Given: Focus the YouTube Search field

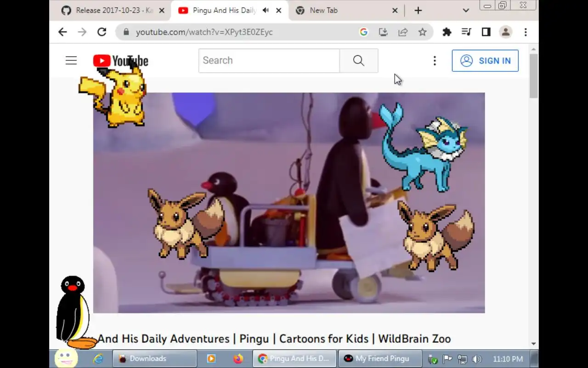Looking at the screenshot, I should click(x=269, y=60).
